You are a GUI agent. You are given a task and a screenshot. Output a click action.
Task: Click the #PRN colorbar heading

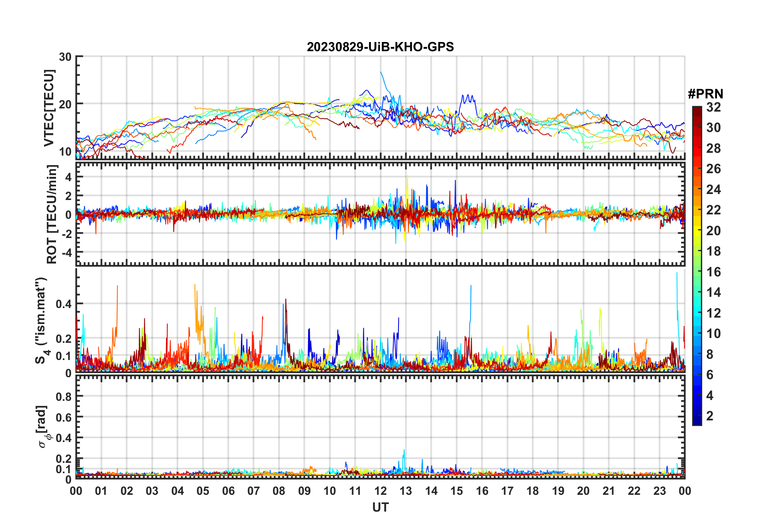tap(705, 94)
